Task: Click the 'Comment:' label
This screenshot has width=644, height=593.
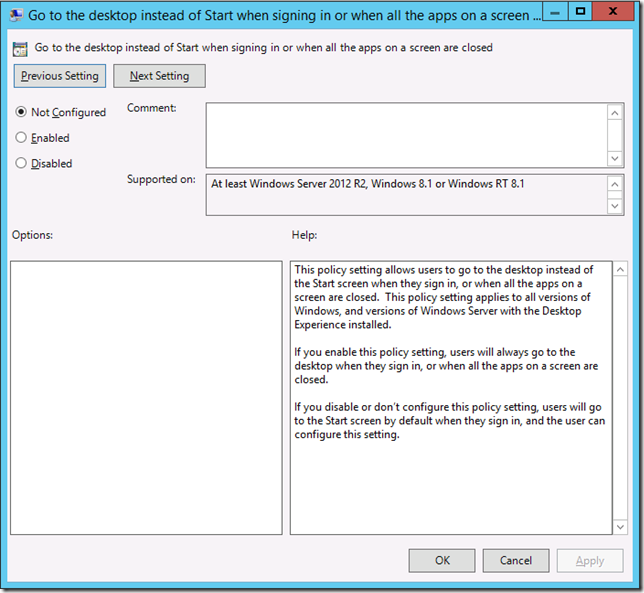Action: coord(152,108)
